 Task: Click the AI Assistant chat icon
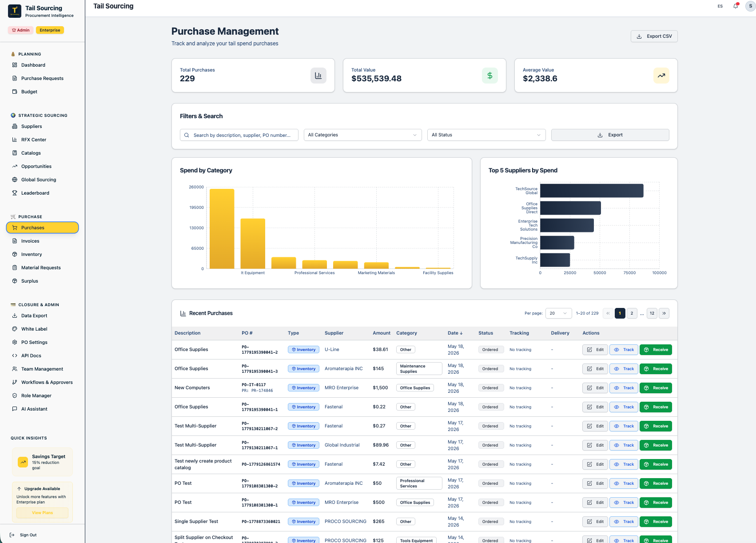click(x=15, y=409)
